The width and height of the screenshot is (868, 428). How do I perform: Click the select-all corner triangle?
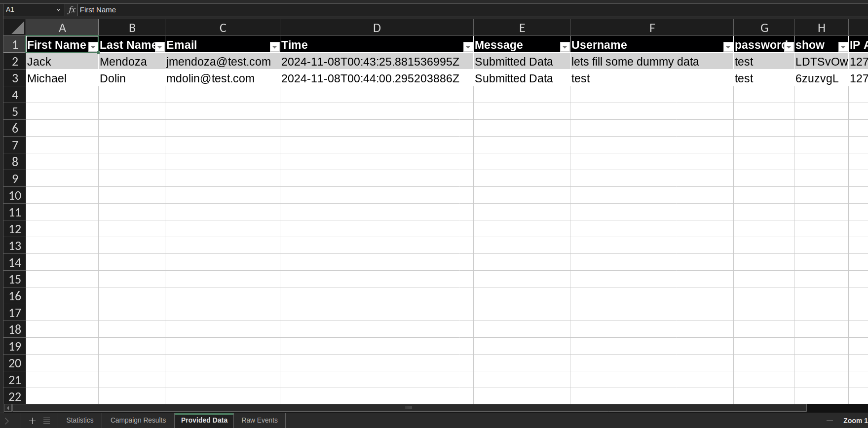15,28
